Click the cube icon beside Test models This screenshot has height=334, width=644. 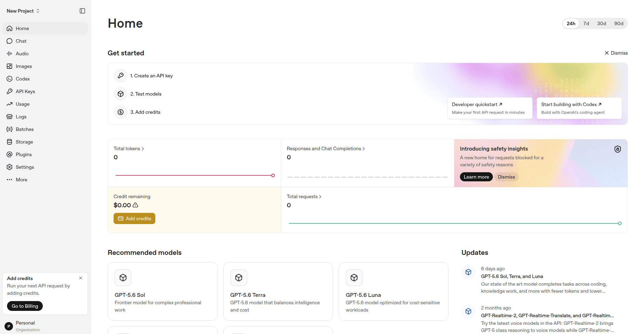coord(121,94)
